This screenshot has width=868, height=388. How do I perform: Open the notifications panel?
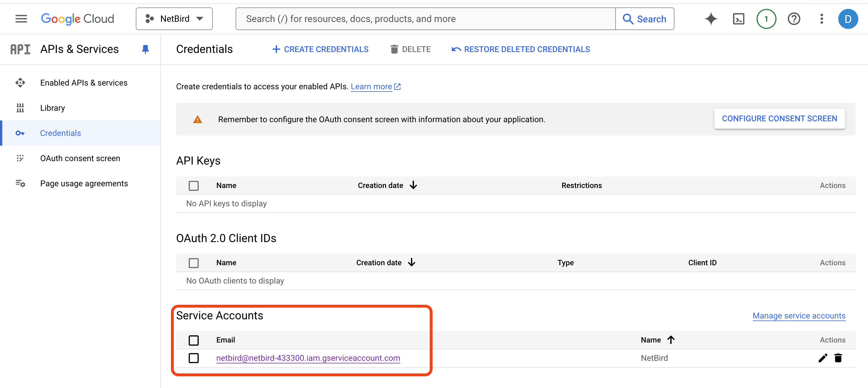(x=766, y=19)
